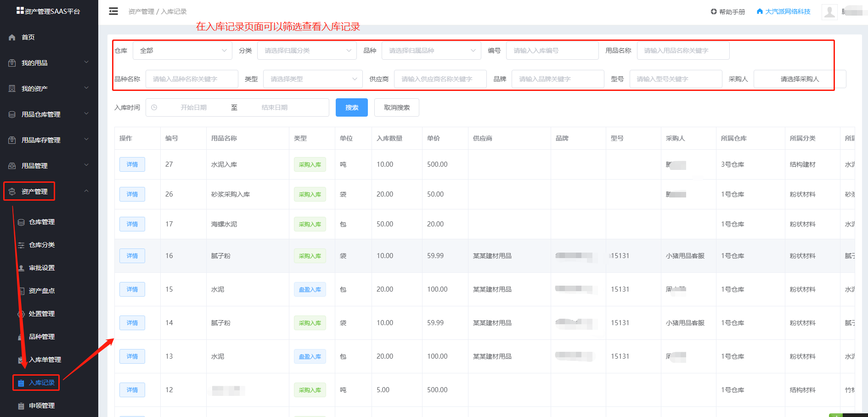
Task: Click the 仓库分类 sliders icon
Action: (21, 245)
